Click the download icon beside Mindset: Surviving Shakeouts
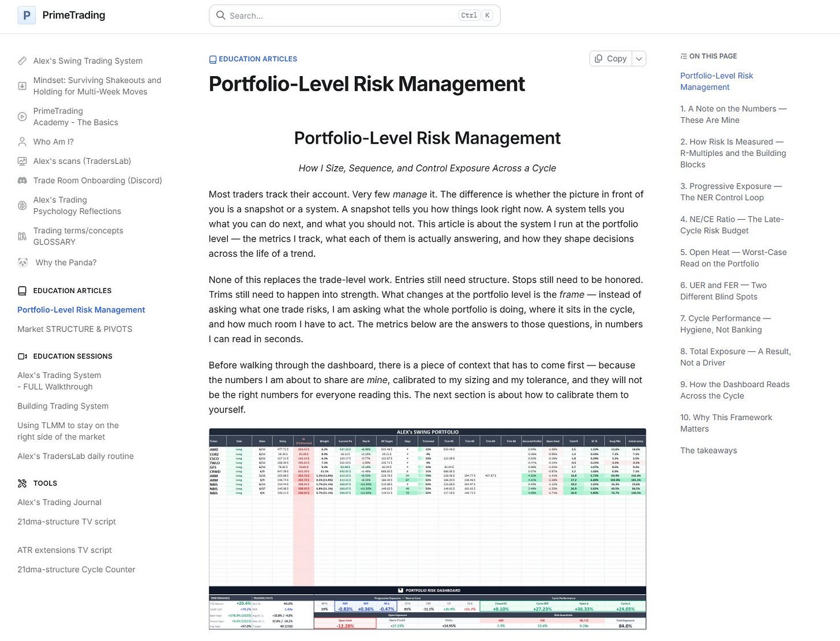Screen dimensions: 840x641 (x=22, y=86)
